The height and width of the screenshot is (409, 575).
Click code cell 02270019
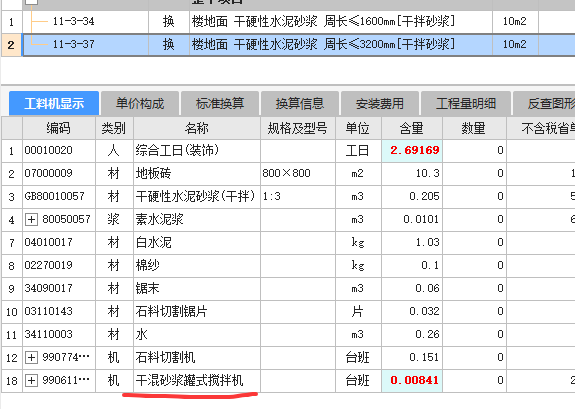[x=59, y=265]
